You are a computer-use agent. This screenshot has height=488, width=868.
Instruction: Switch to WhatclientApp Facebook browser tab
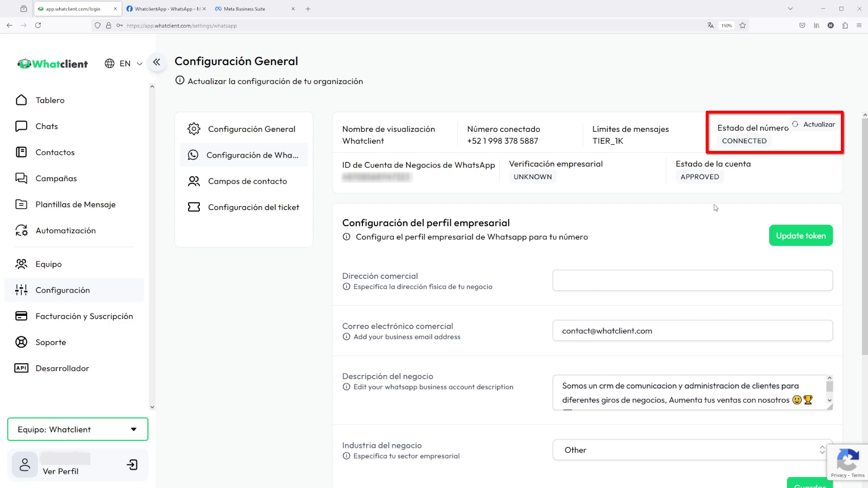(x=165, y=9)
